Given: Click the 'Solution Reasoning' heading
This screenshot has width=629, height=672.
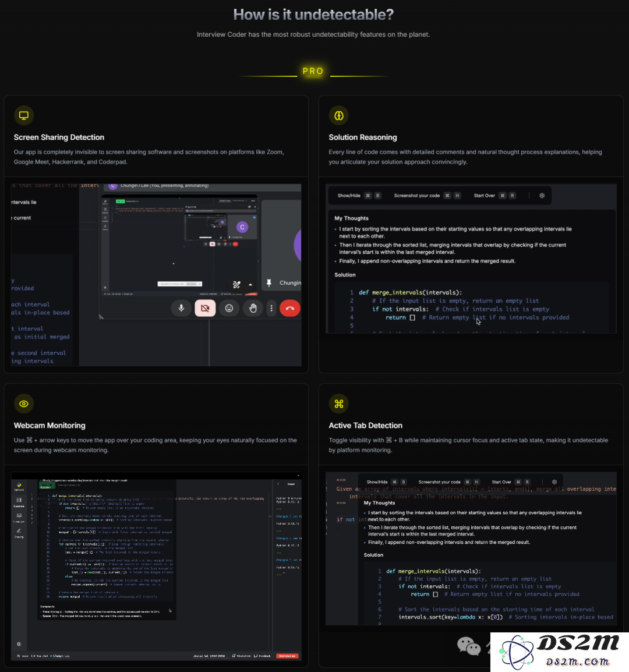Looking at the screenshot, I should [363, 137].
